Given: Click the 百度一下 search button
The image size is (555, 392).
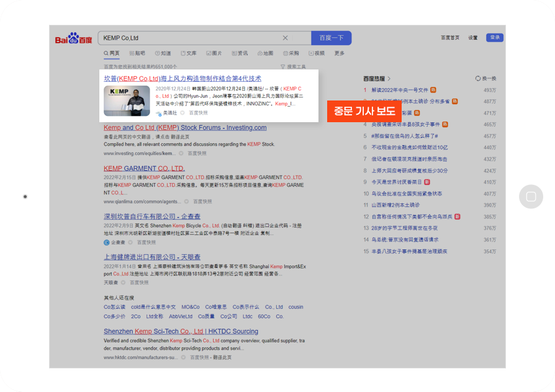Looking at the screenshot, I should tap(332, 38).
